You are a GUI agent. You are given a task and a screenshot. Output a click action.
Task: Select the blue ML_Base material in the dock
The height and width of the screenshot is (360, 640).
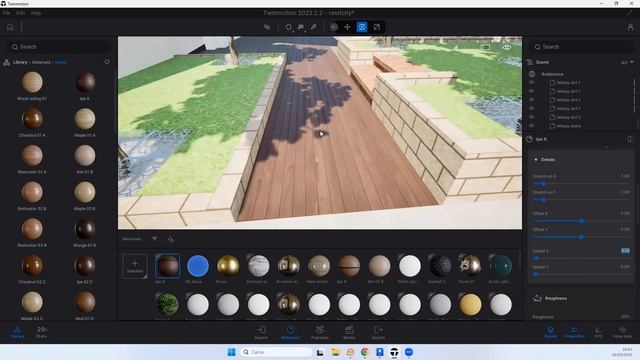tap(198, 266)
